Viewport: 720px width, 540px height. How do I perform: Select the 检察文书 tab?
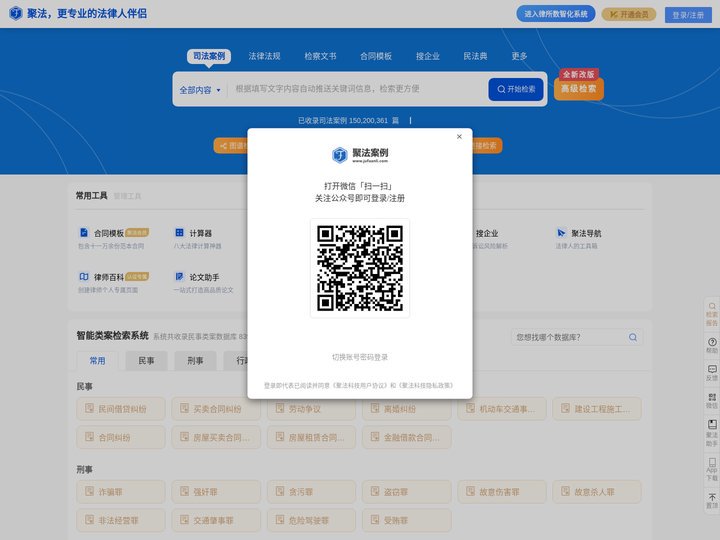coord(320,56)
